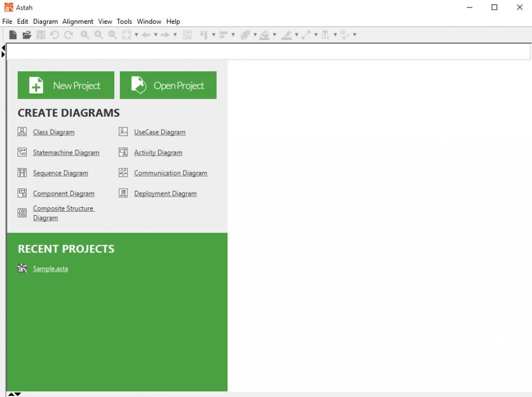Open the line style dropdown arrow
The height and width of the screenshot is (397, 532).
[x=316, y=35]
